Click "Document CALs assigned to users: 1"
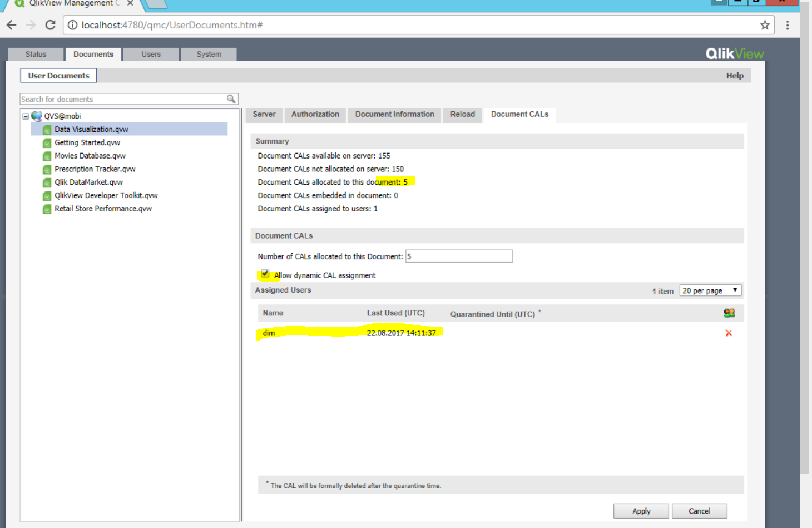Viewport: 812px width, 528px height. (x=318, y=209)
